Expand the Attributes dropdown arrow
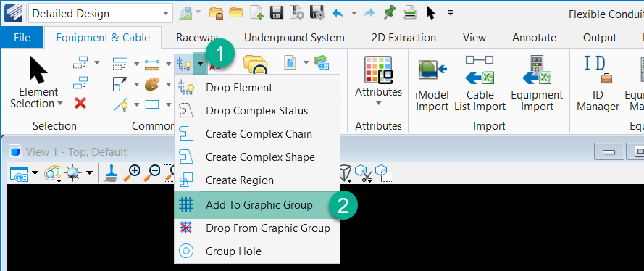644x271 pixels. click(x=378, y=103)
